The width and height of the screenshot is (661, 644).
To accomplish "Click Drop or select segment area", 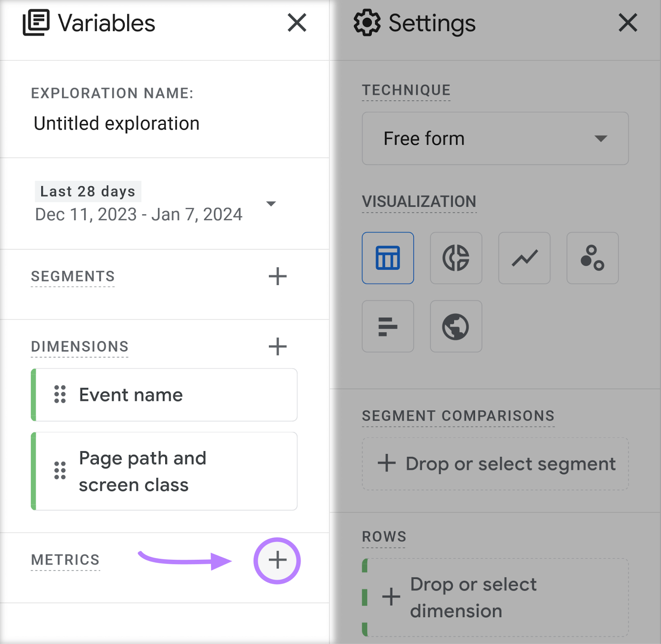I will point(495,463).
